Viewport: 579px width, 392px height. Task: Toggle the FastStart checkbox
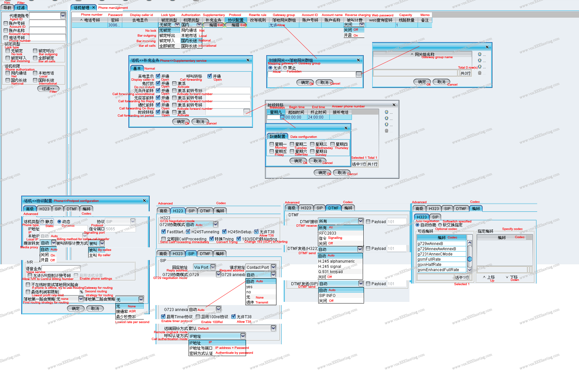tap(164, 232)
